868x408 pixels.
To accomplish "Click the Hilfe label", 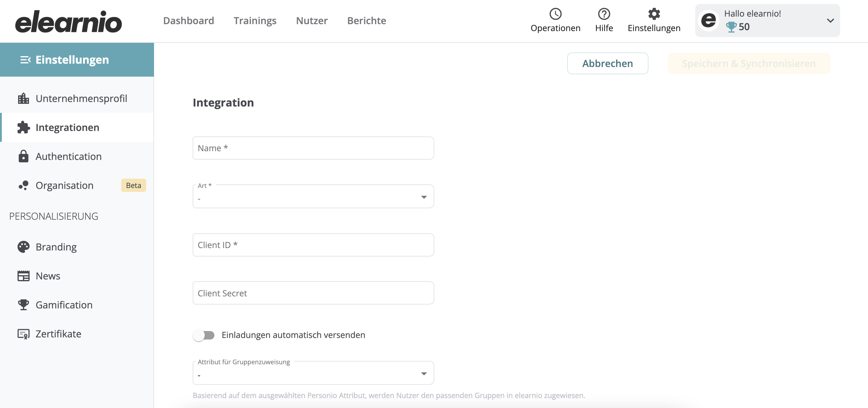I will click(x=604, y=28).
